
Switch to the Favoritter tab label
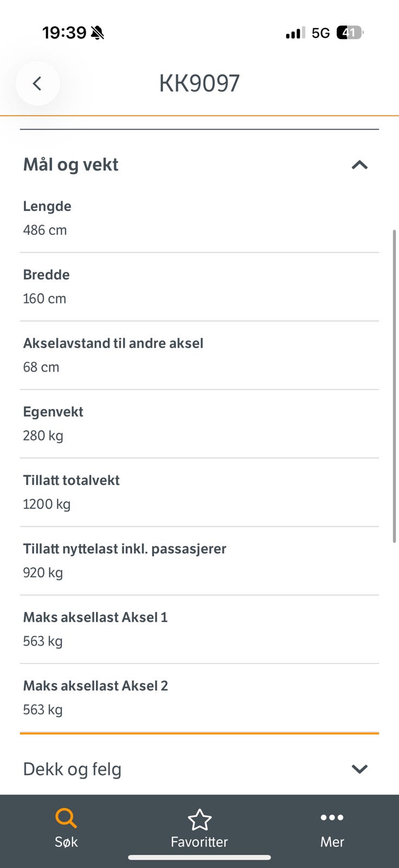point(199,842)
